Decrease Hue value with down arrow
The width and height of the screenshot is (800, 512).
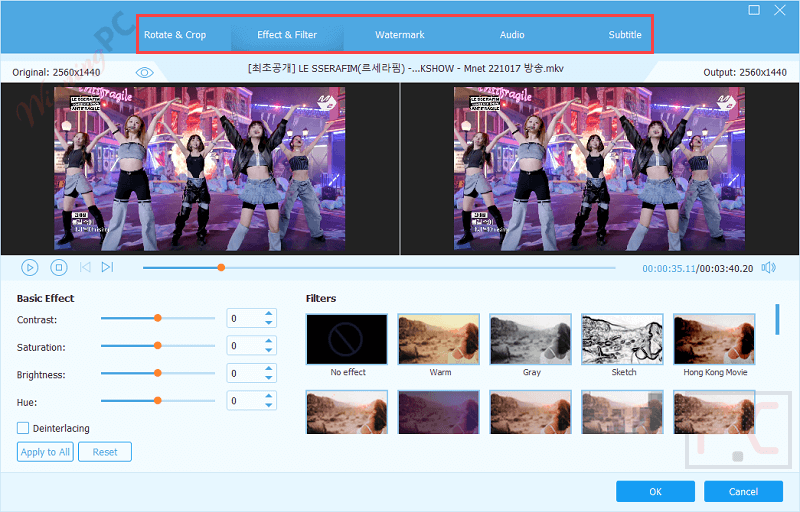(269, 405)
